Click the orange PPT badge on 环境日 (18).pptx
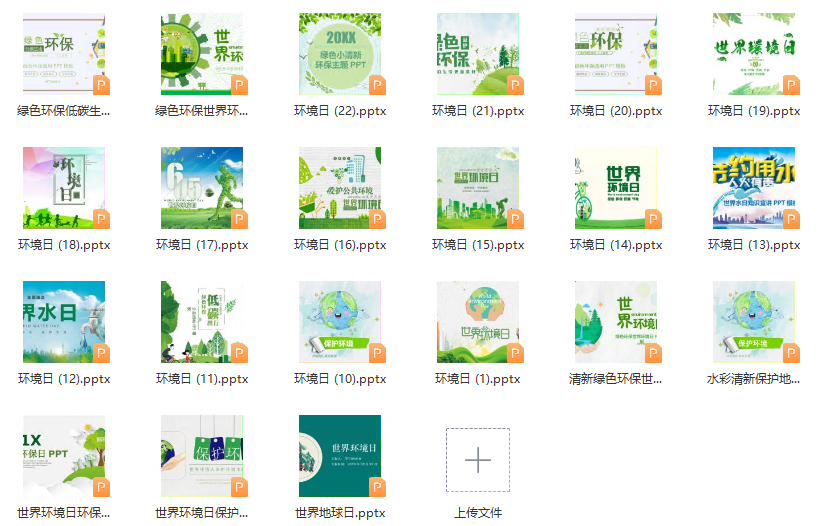This screenshot has width=817, height=526. click(101, 219)
